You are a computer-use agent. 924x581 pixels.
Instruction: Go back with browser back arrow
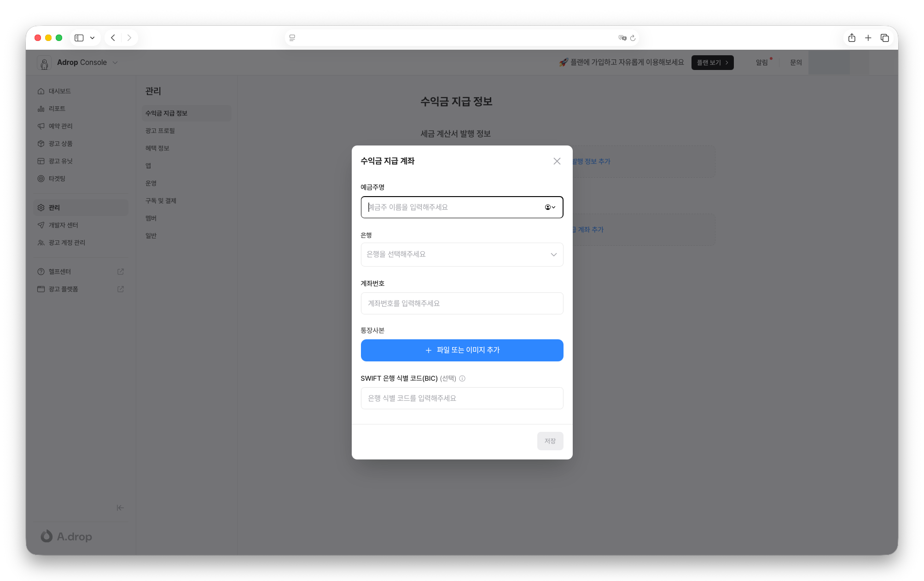coord(113,38)
